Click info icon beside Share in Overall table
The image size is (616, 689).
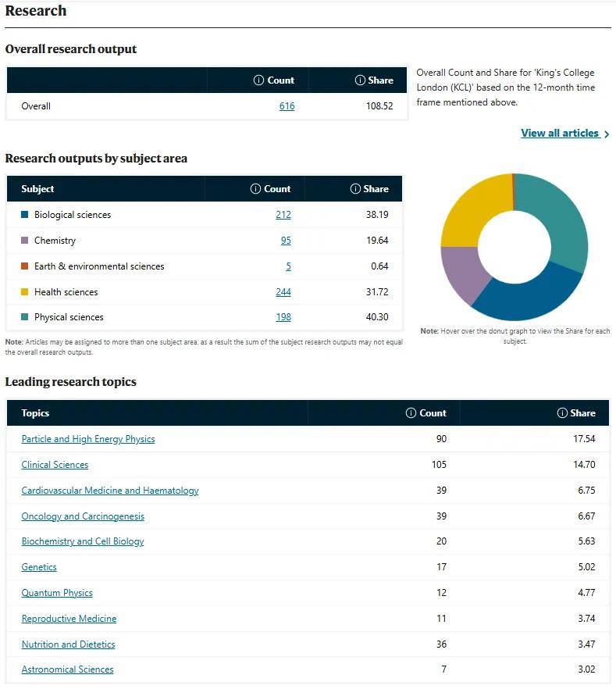(x=360, y=80)
